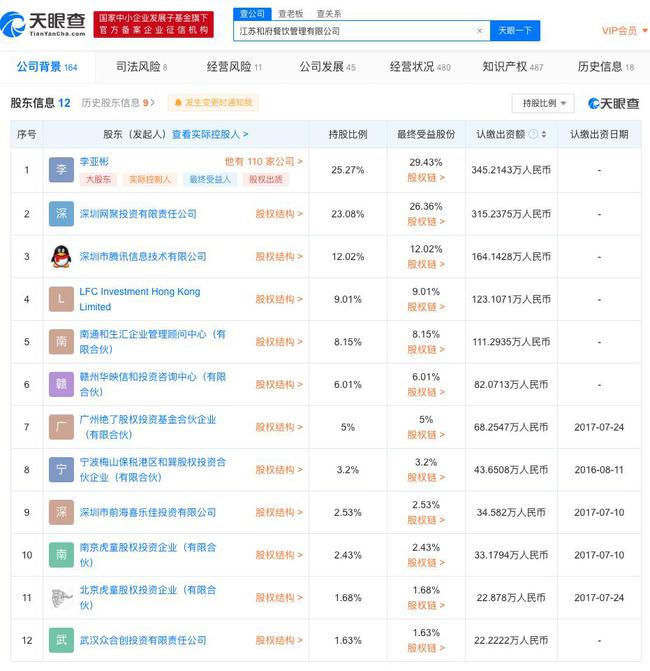Open 武汉众合创投资有限责任公司 link
Image resolution: width=650 pixels, height=671 pixels.
click(143, 640)
